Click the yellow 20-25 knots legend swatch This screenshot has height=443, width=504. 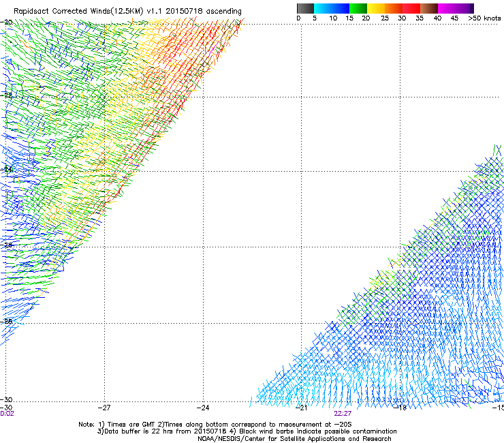point(376,8)
